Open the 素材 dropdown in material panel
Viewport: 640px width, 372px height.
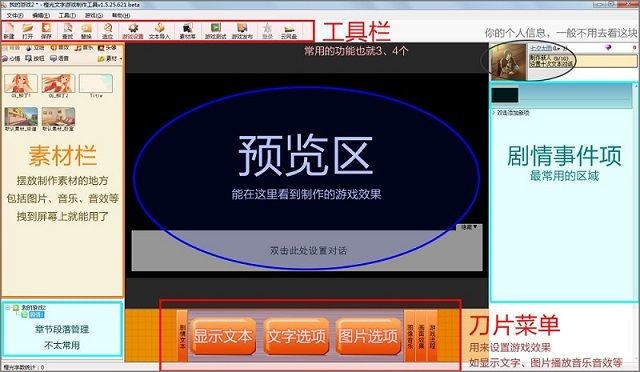click(110, 58)
